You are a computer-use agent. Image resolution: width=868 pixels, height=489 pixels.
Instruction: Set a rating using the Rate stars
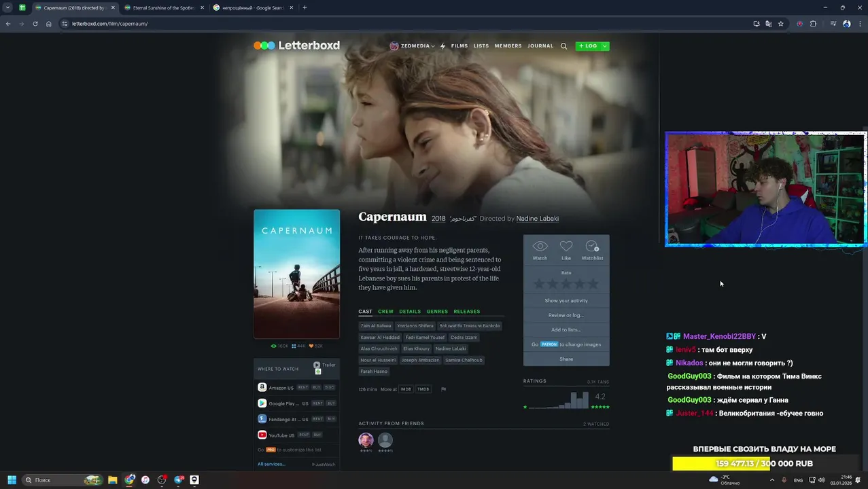(566, 283)
